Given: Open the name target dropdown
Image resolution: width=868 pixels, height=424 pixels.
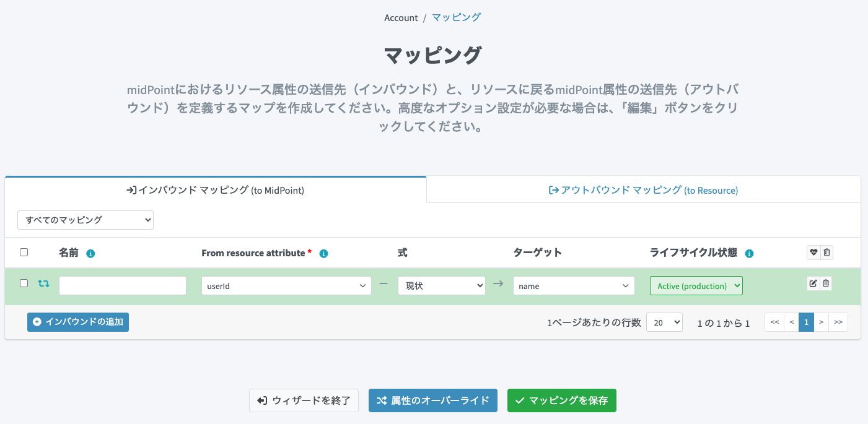Looking at the screenshot, I should 574,285.
